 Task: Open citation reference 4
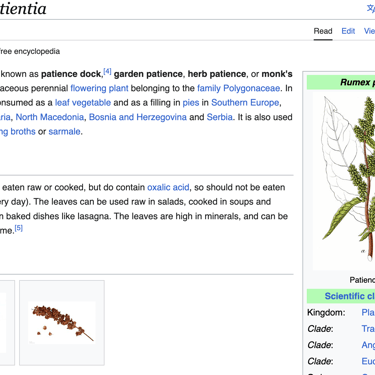tap(107, 71)
